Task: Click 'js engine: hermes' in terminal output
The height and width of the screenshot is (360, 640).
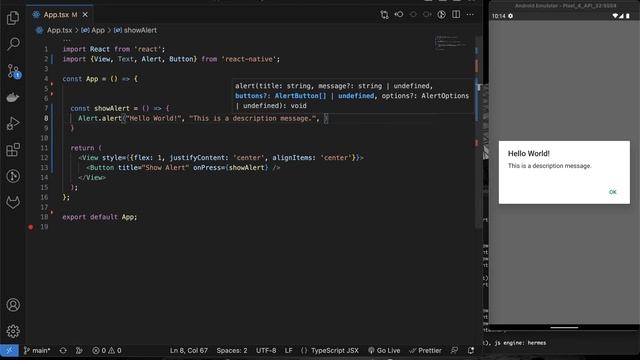Action: point(520,343)
